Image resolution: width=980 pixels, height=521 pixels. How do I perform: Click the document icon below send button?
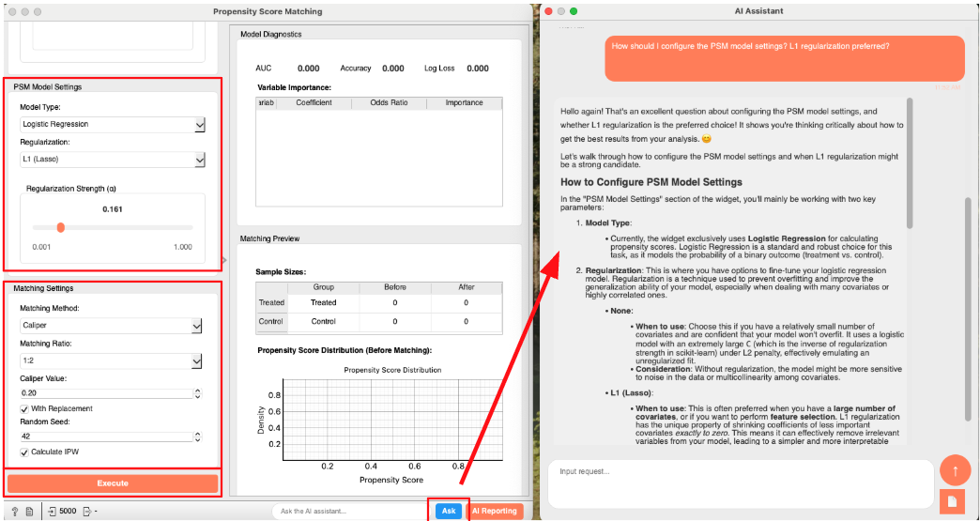click(954, 501)
